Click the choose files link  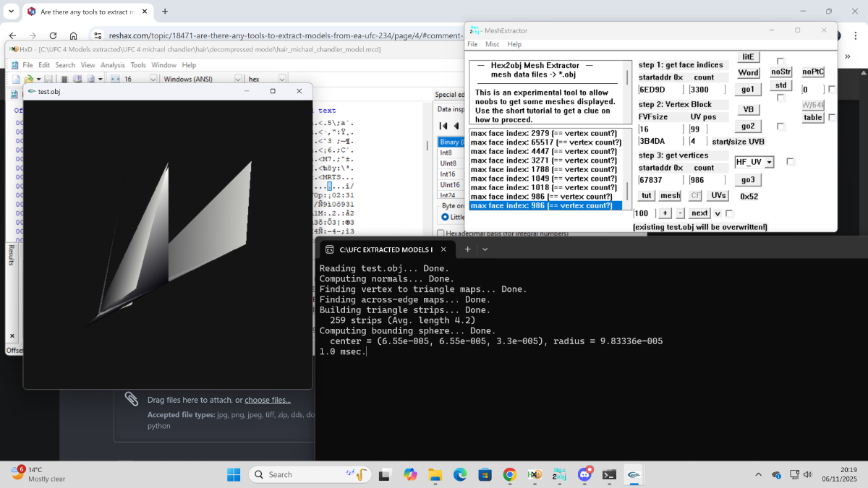pos(267,400)
